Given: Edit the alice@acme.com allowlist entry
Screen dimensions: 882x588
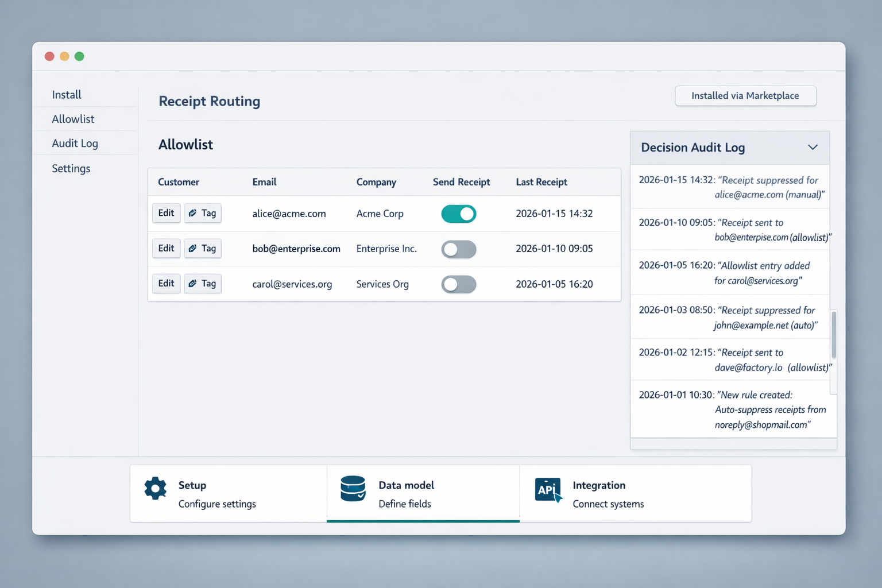Looking at the screenshot, I should point(166,213).
